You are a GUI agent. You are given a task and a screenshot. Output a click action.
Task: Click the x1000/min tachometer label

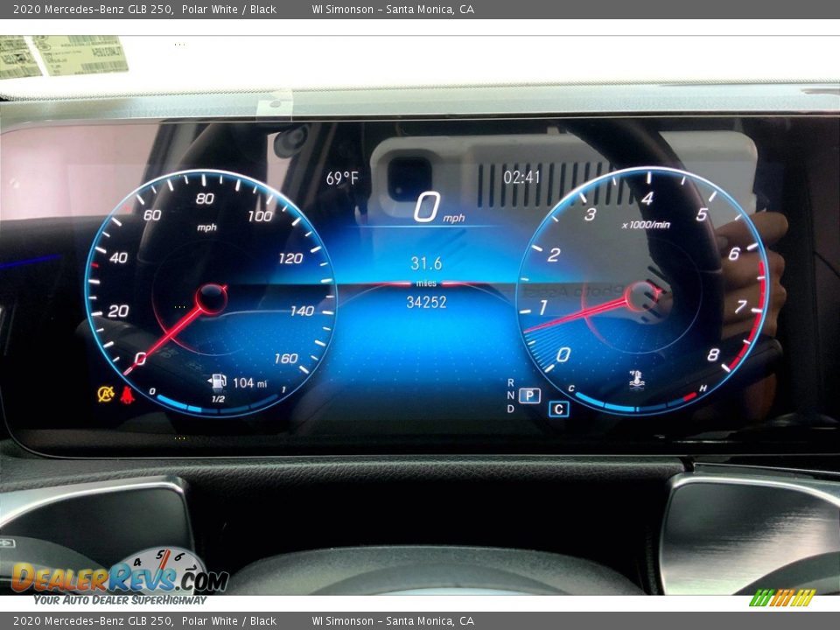pos(646,225)
